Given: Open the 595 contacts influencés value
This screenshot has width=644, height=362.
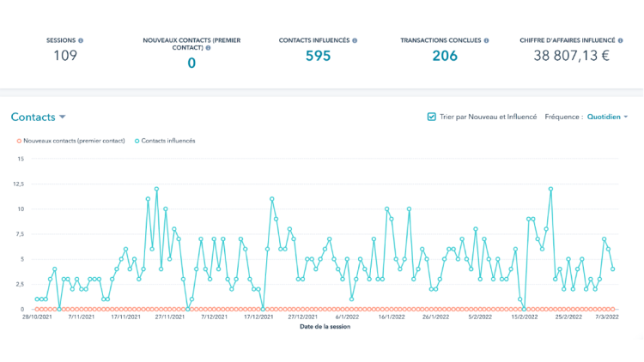Looking at the screenshot, I should coord(318,57).
